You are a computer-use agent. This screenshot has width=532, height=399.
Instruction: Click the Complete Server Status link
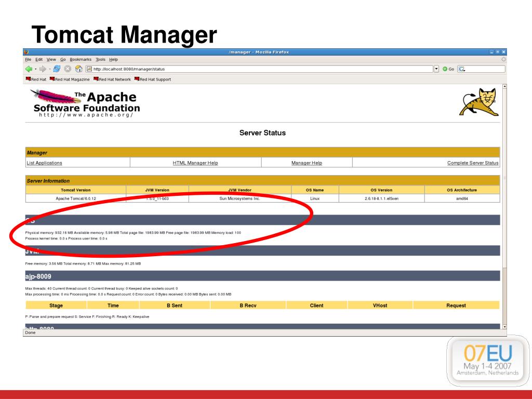click(x=473, y=163)
